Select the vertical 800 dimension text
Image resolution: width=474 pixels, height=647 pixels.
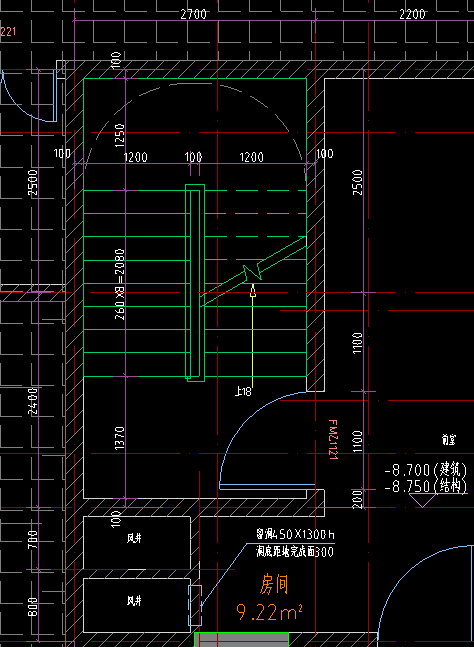pyautogui.click(x=33, y=607)
